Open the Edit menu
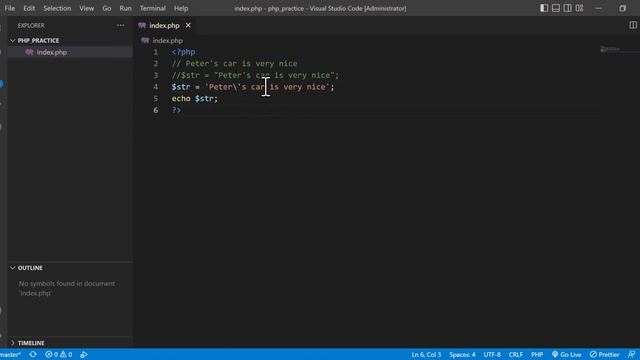This screenshot has height=360, width=640. point(29,8)
